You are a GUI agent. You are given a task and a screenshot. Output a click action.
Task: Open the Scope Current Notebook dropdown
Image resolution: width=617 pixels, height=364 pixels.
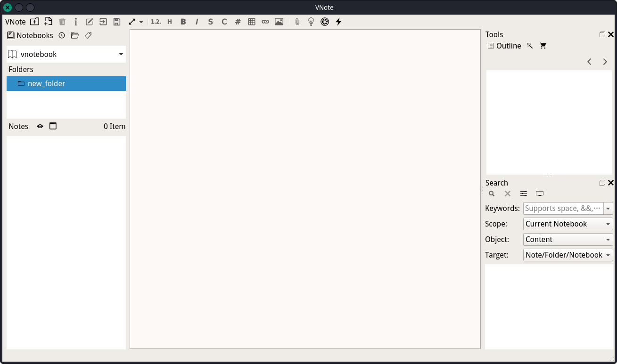click(568, 224)
